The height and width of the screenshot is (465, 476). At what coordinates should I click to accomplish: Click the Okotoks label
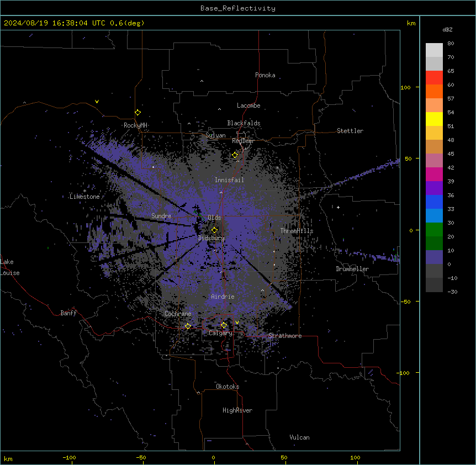coord(228,387)
